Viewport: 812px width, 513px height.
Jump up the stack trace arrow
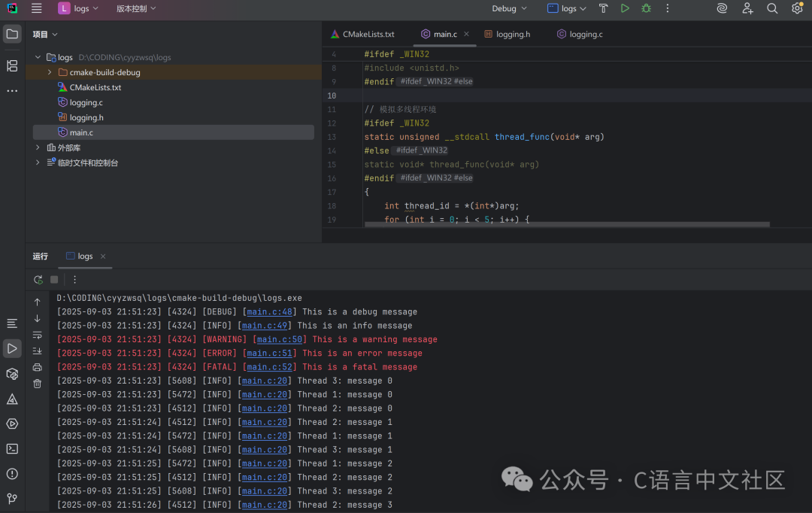(x=38, y=302)
